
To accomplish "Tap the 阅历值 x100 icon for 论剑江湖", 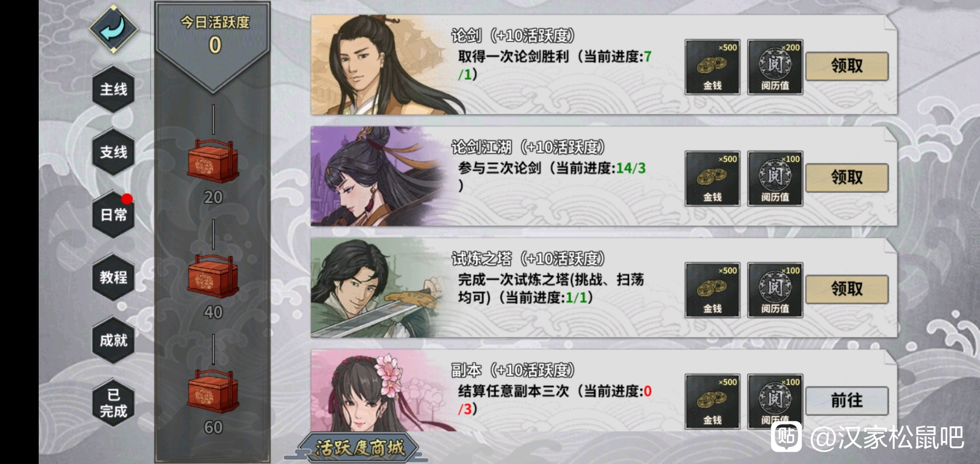I will click(775, 178).
